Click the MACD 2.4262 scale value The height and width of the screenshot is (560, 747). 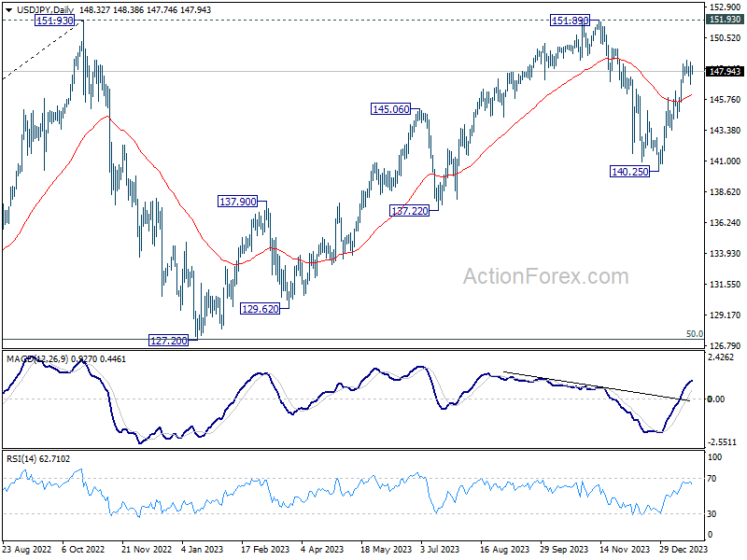(721, 357)
